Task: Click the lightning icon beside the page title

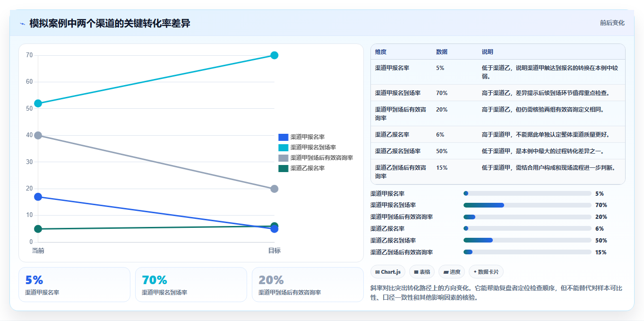Action: [x=22, y=24]
